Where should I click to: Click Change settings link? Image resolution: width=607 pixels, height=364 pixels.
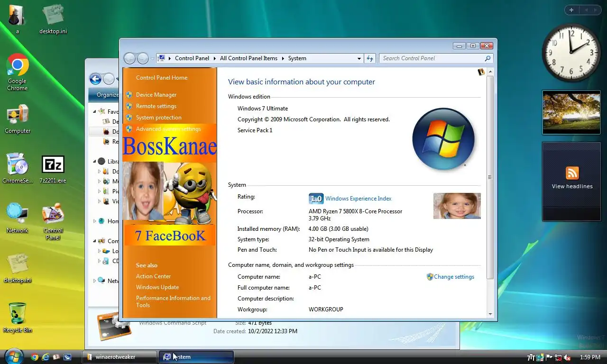[454, 277]
